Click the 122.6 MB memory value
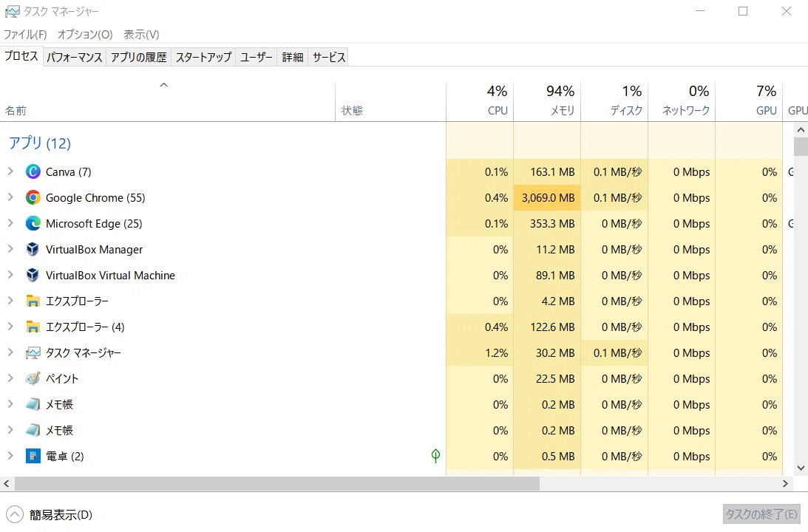Image resolution: width=808 pixels, height=532 pixels. click(x=552, y=327)
